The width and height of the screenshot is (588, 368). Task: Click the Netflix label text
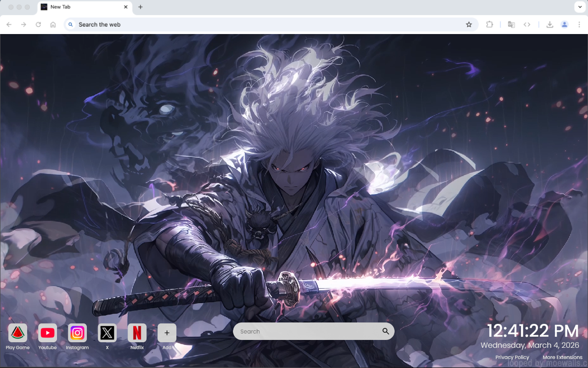coord(137,348)
